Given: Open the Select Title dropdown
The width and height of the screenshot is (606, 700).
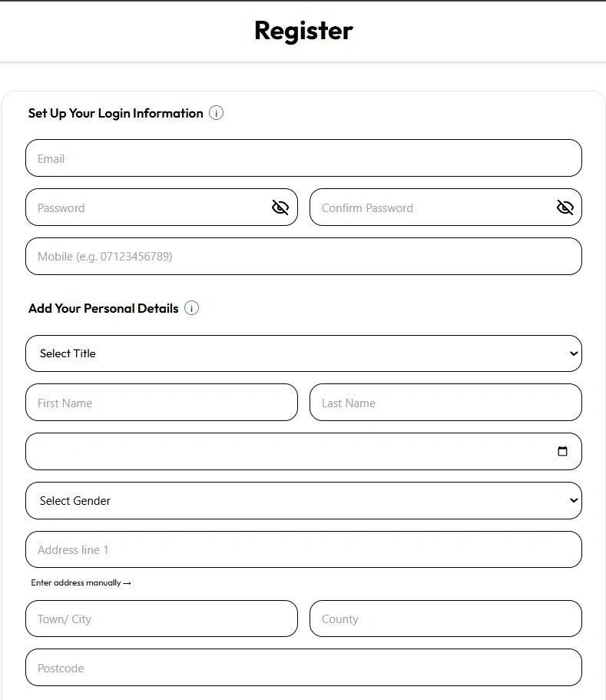Looking at the screenshot, I should [x=303, y=353].
